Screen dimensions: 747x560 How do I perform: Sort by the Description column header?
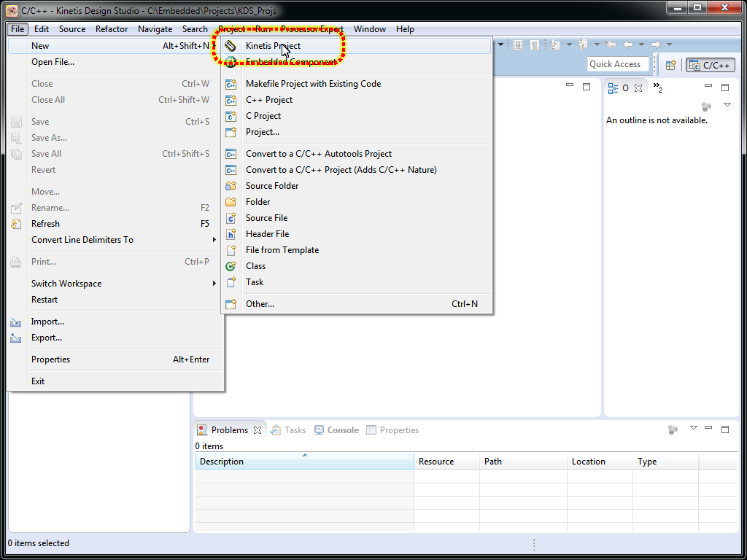[305, 462]
